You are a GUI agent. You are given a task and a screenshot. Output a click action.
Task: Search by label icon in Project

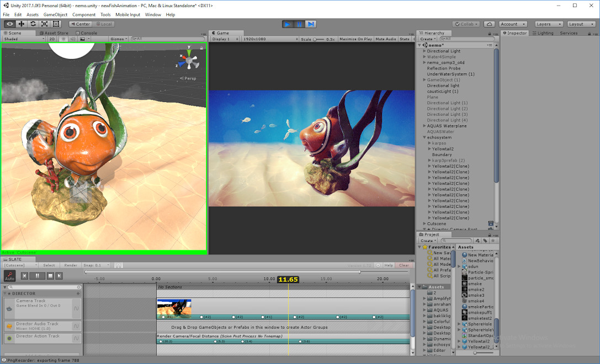(x=485, y=241)
